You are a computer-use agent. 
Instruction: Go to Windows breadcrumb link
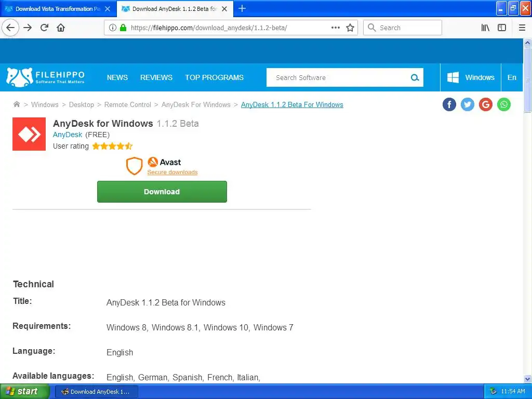tap(45, 104)
